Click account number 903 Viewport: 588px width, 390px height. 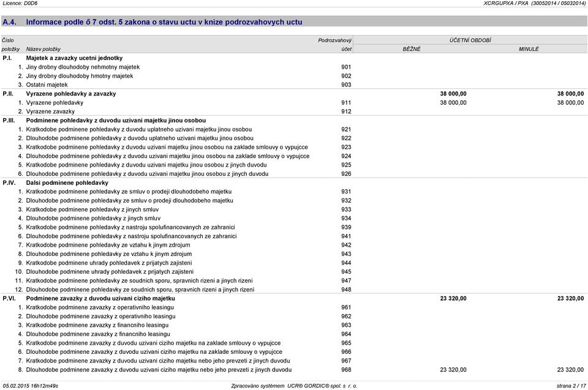click(x=346, y=84)
